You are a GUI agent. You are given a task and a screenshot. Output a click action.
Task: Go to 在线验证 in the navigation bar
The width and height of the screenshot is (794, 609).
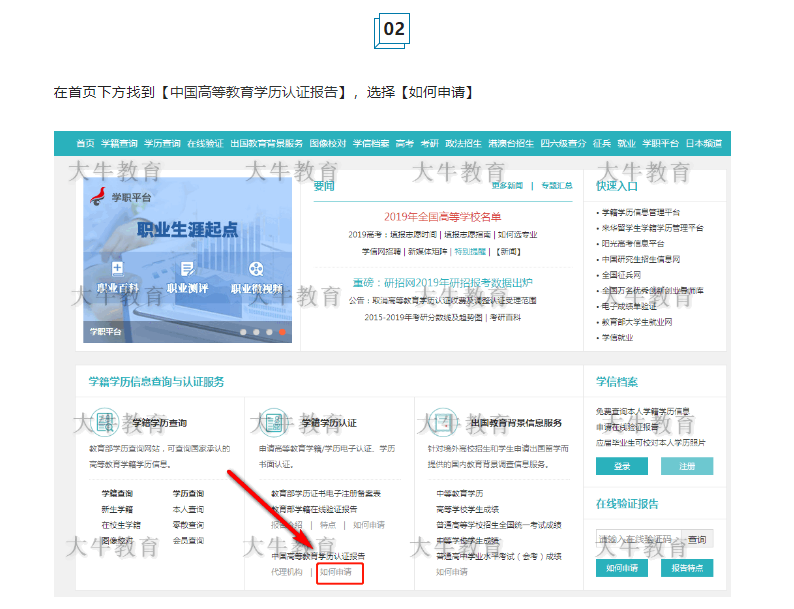point(205,143)
